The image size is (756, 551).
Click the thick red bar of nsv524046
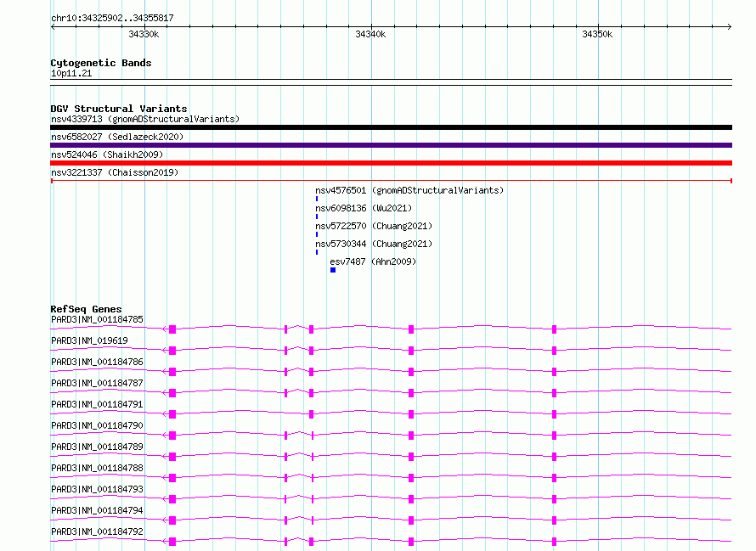coord(391,163)
